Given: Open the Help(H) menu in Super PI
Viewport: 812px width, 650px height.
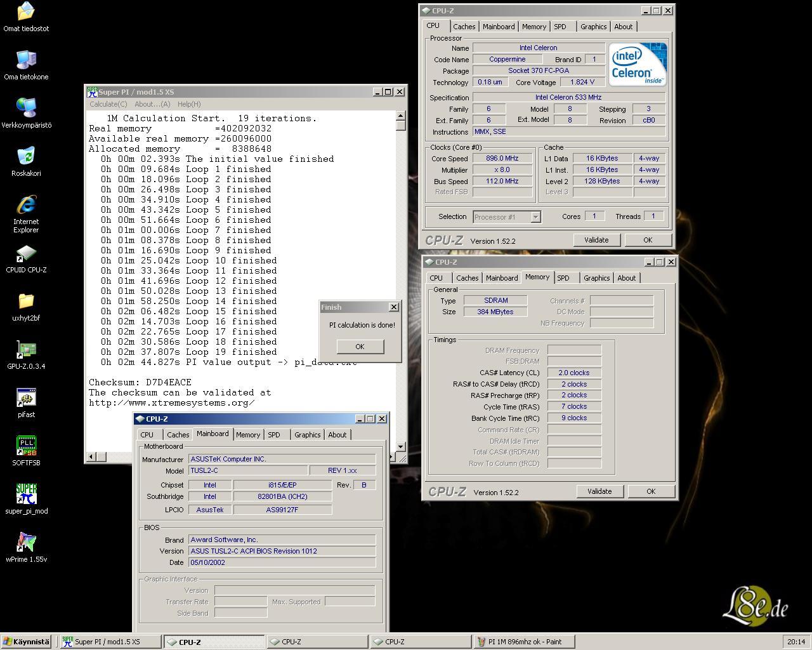Looking at the screenshot, I should click(189, 104).
